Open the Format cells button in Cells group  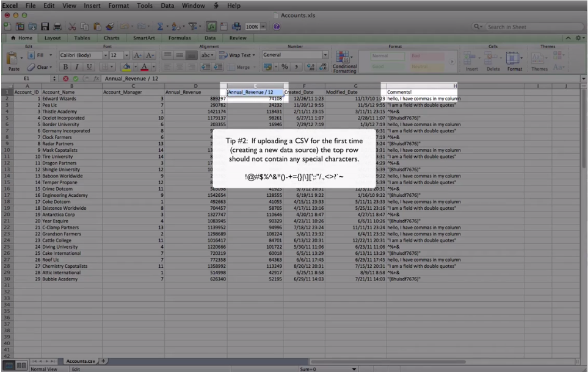pyautogui.click(x=514, y=62)
